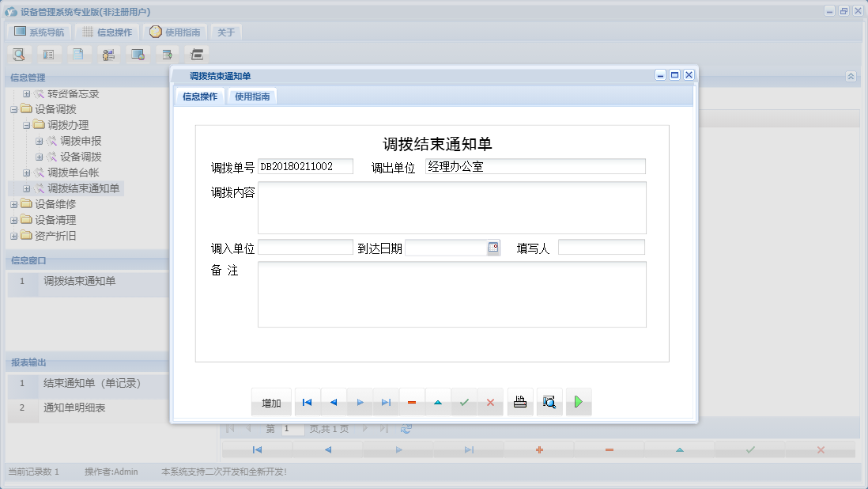Click the green run arrow in the dialog
Viewport: 868px width, 489px height.
578,402
